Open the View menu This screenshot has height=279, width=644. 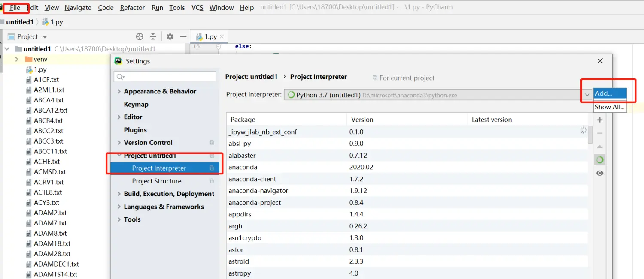(52, 8)
